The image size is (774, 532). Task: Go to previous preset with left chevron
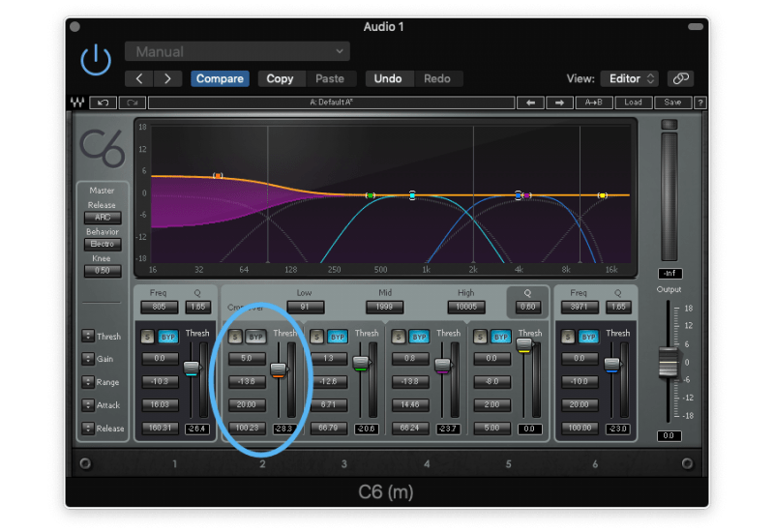click(x=139, y=79)
